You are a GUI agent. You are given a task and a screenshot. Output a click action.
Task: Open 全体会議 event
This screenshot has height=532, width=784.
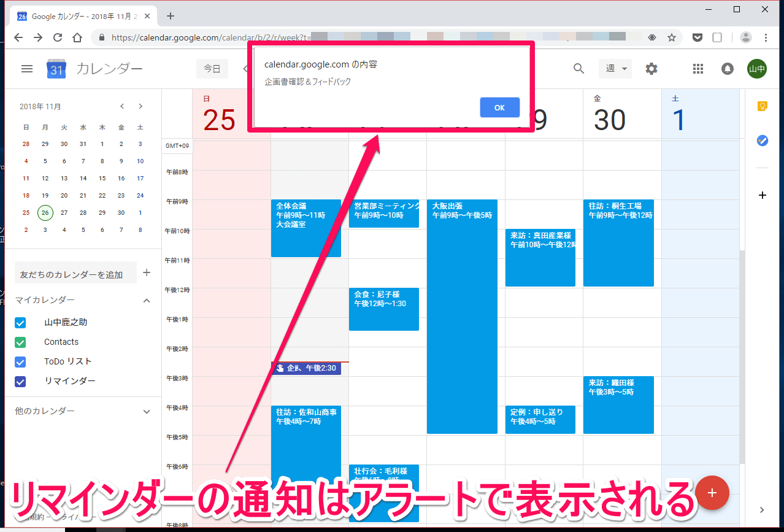[306, 228]
